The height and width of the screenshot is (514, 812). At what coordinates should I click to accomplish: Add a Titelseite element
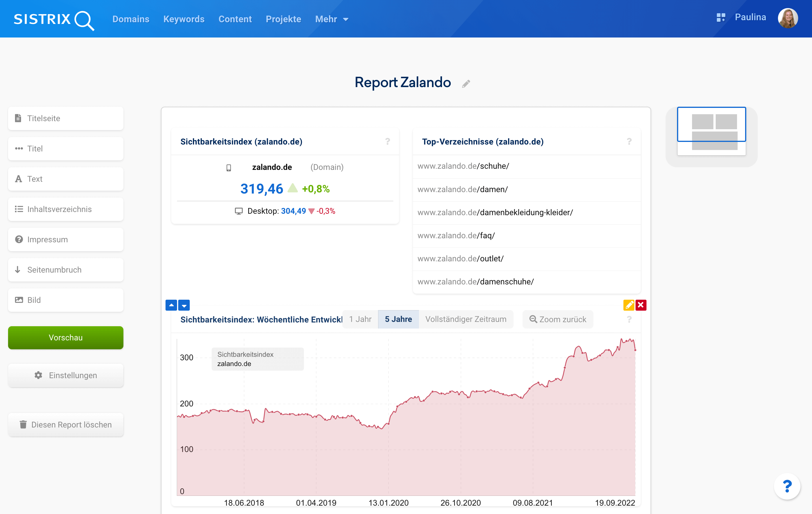66,118
